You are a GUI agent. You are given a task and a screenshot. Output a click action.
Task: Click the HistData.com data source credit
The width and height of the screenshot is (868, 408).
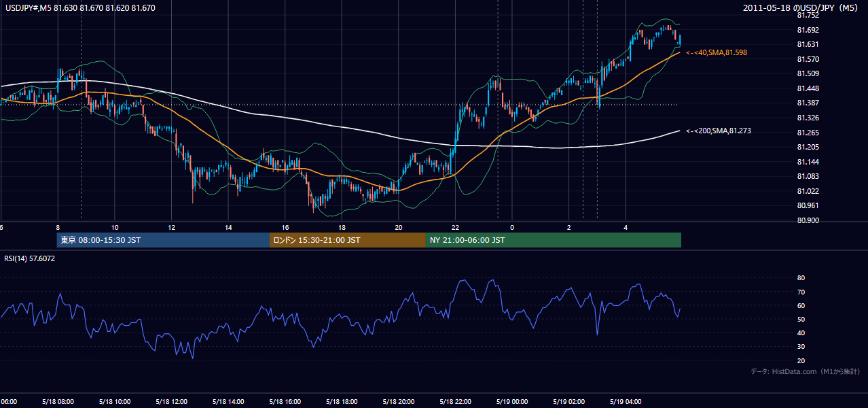[x=805, y=371]
